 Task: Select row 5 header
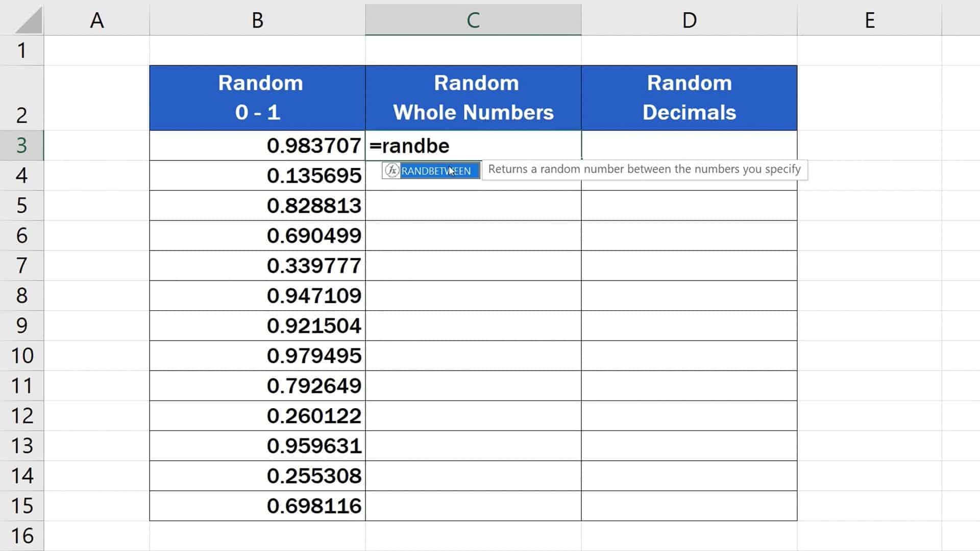pos(22,206)
